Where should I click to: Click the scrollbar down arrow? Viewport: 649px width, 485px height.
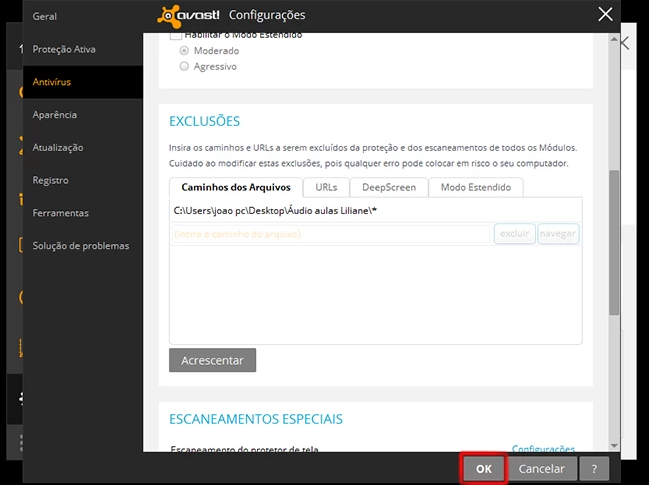click(614, 446)
